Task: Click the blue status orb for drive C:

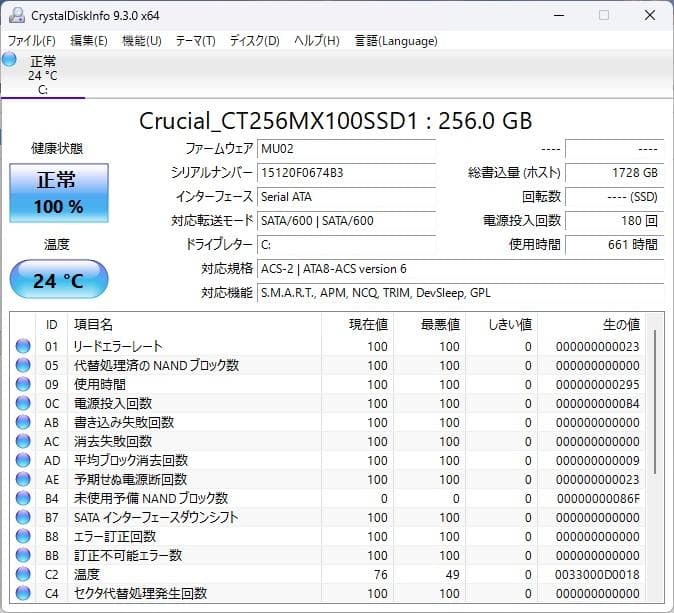Action: coord(9,59)
